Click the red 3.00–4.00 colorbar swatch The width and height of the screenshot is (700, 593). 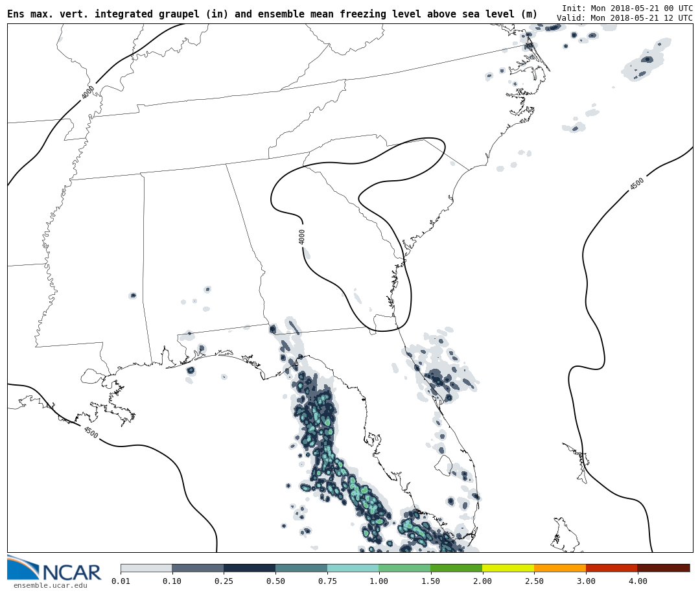tap(611, 568)
